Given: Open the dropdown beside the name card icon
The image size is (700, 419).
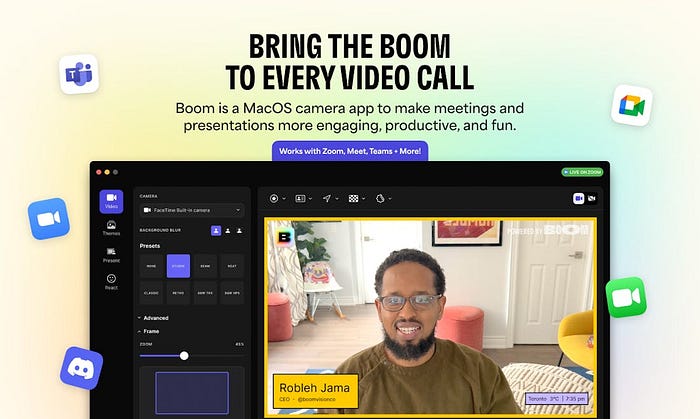Looking at the screenshot, I should pos(310,199).
